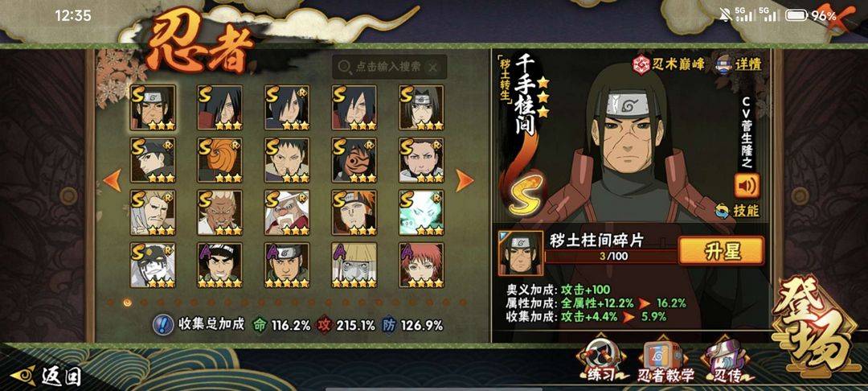Screen dimensions: 868x391
Task: Go to next ninja page arrow
Action: 464,180
